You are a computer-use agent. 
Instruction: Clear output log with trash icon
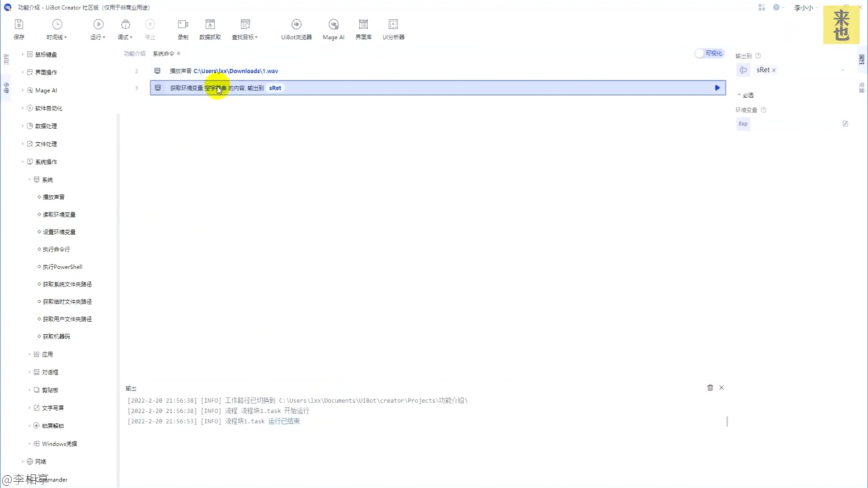(710, 388)
